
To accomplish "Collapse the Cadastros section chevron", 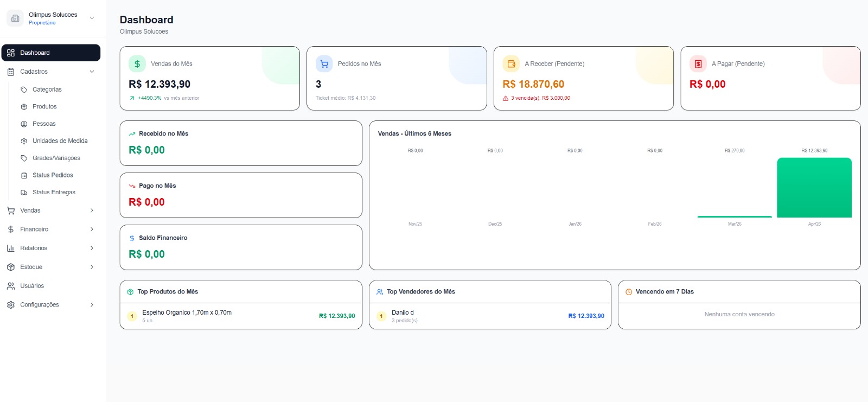I will (92, 72).
